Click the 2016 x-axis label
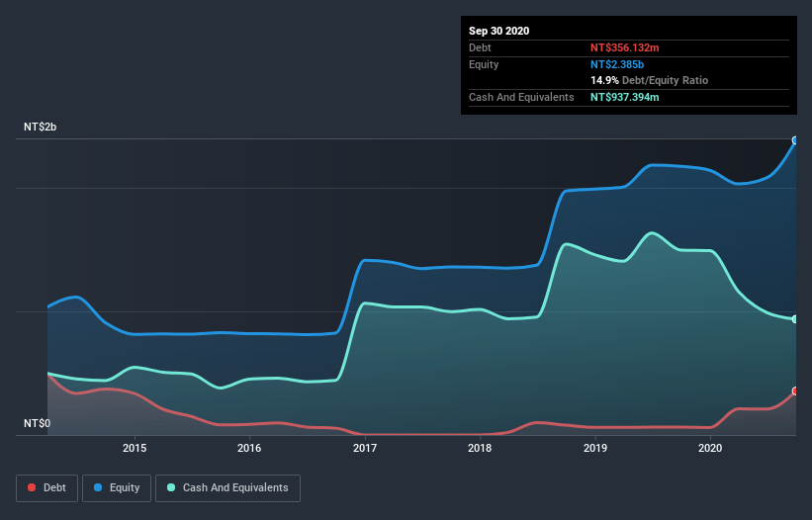 pyautogui.click(x=249, y=448)
